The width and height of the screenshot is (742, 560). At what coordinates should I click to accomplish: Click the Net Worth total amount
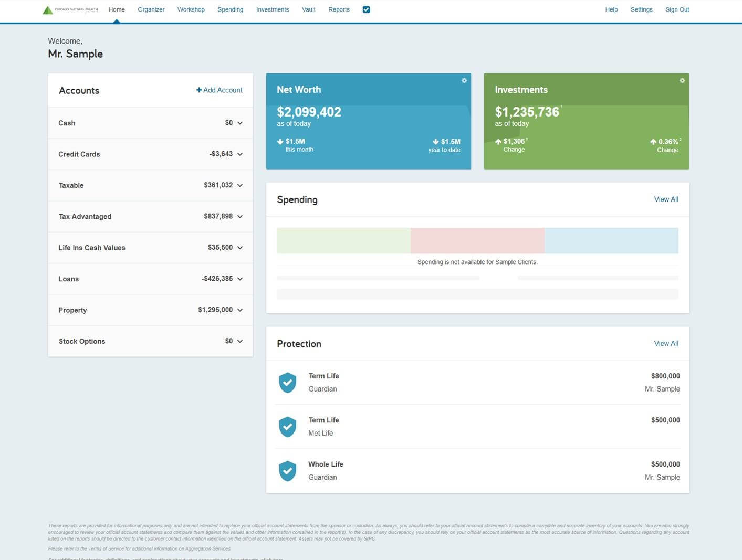[x=309, y=112]
